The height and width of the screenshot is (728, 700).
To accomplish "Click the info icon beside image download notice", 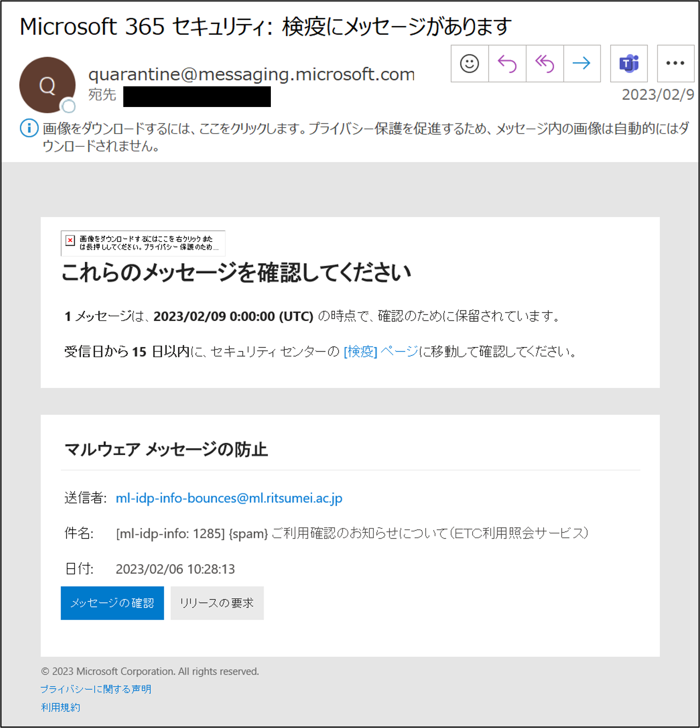I will click(x=29, y=128).
